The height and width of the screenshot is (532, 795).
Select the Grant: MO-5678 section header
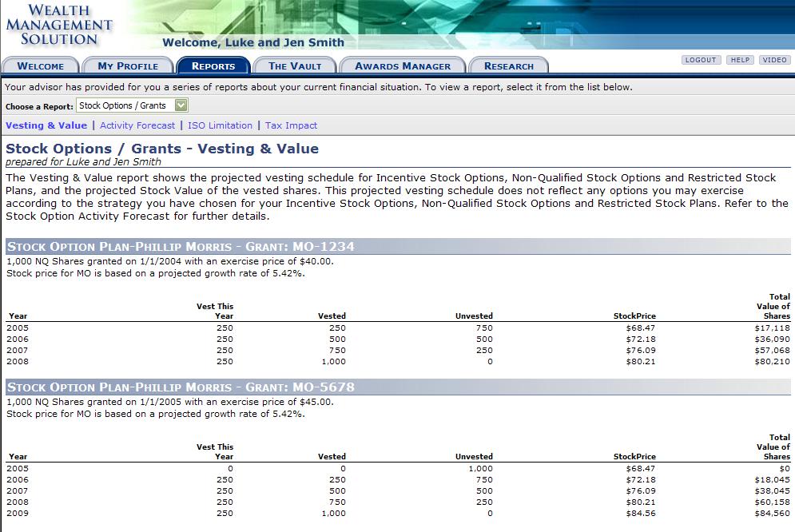[x=398, y=387]
